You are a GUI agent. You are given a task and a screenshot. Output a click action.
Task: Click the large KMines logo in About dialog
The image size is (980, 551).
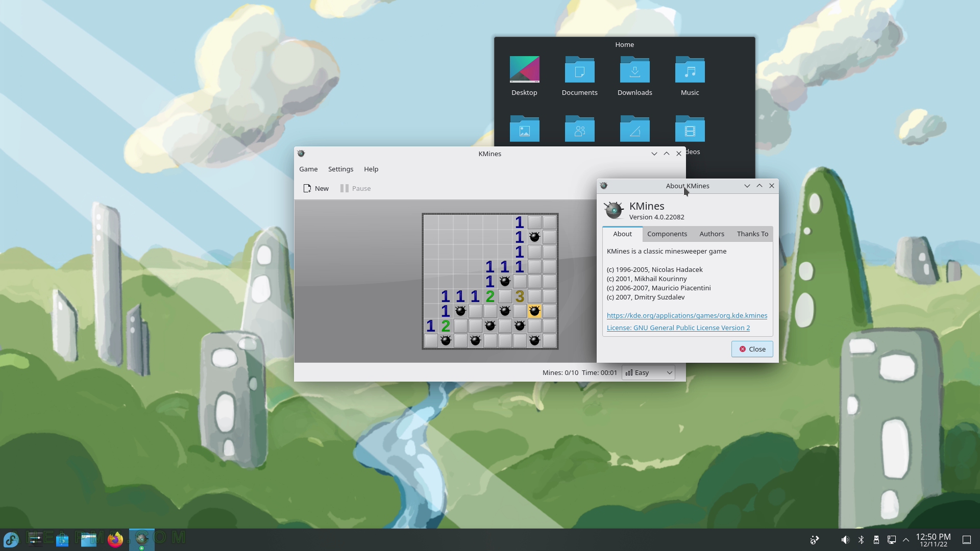click(614, 210)
